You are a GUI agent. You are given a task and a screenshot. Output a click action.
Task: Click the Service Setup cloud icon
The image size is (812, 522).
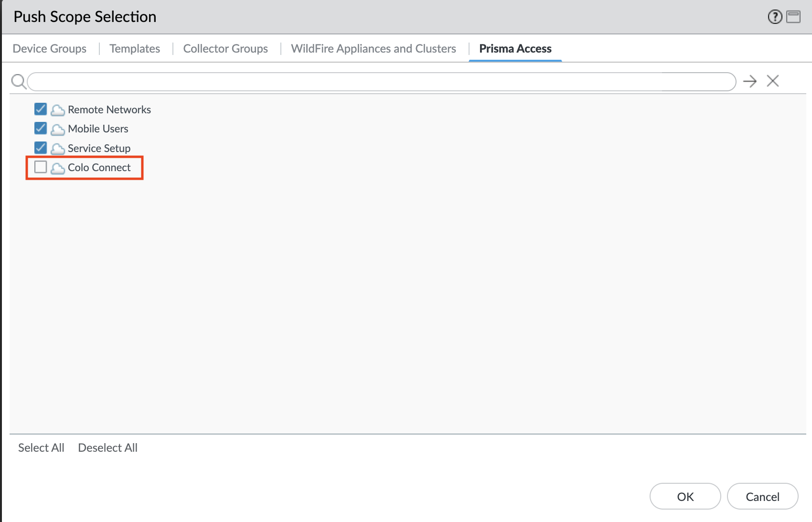point(58,149)
